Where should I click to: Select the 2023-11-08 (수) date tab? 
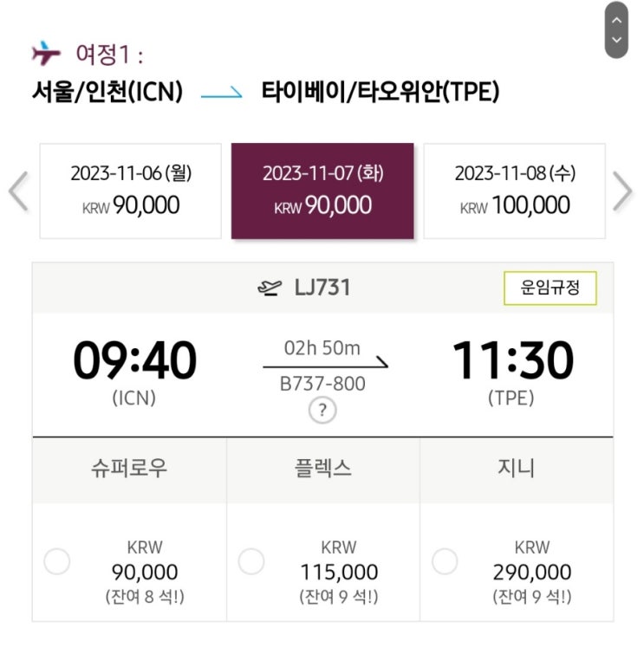(x=515, y=191)
